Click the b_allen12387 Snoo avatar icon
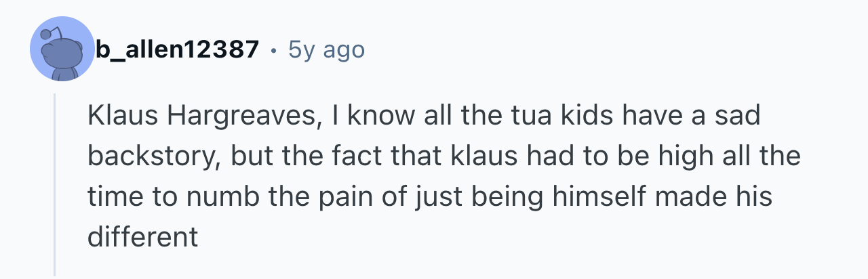This screenshot has width=868, height=279. point(62,49)
